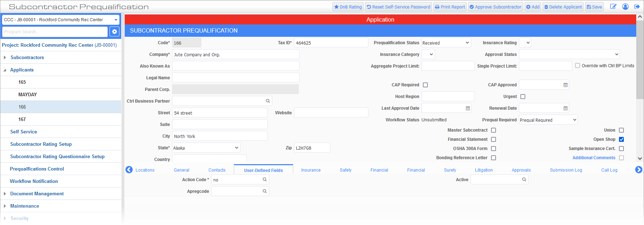
Task: Open Submission Log tab
Action: click(566, 170)
